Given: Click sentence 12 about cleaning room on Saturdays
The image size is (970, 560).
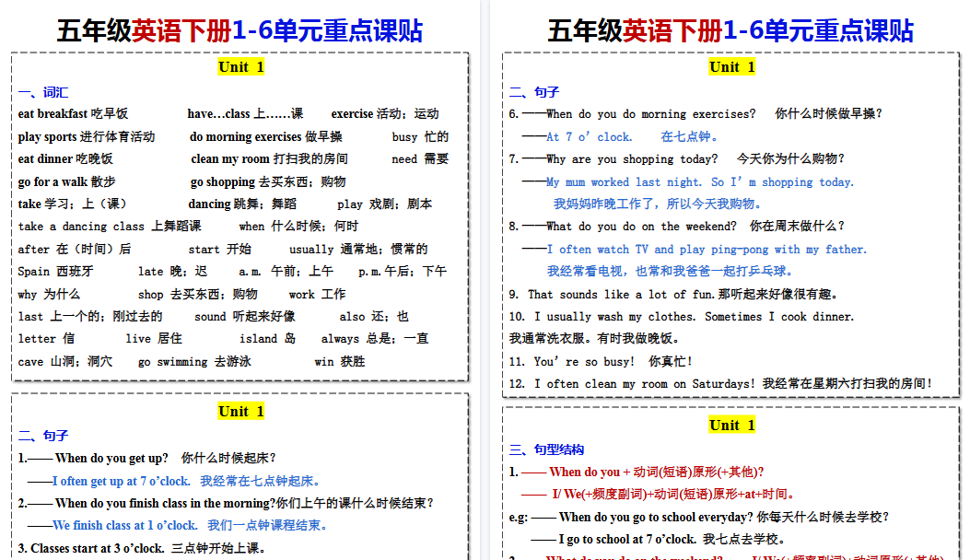Looking at the screenshot, I should tap(720, 384).
